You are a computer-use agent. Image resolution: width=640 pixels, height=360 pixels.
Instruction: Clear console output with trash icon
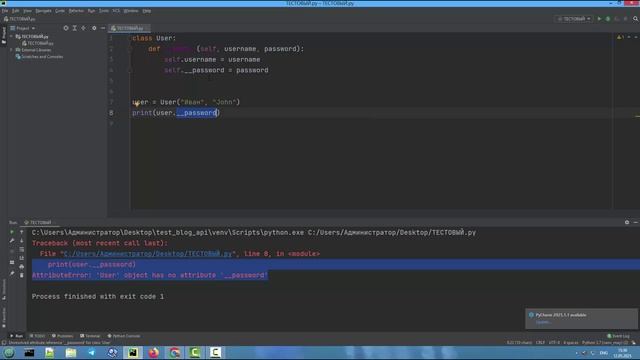22,275
